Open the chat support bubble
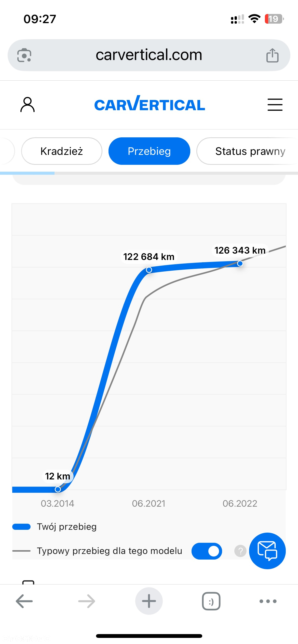 (267, 551)
